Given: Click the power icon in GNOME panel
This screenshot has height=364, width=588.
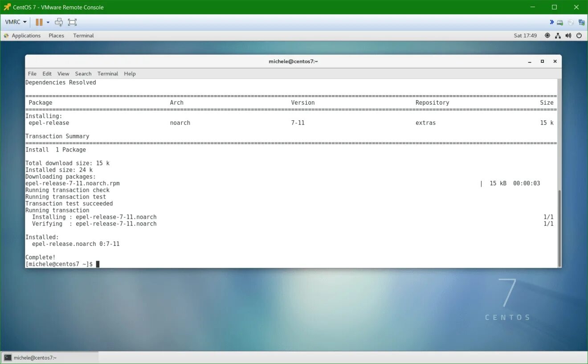Looking at the screenshot, I should tap(579, 36).
